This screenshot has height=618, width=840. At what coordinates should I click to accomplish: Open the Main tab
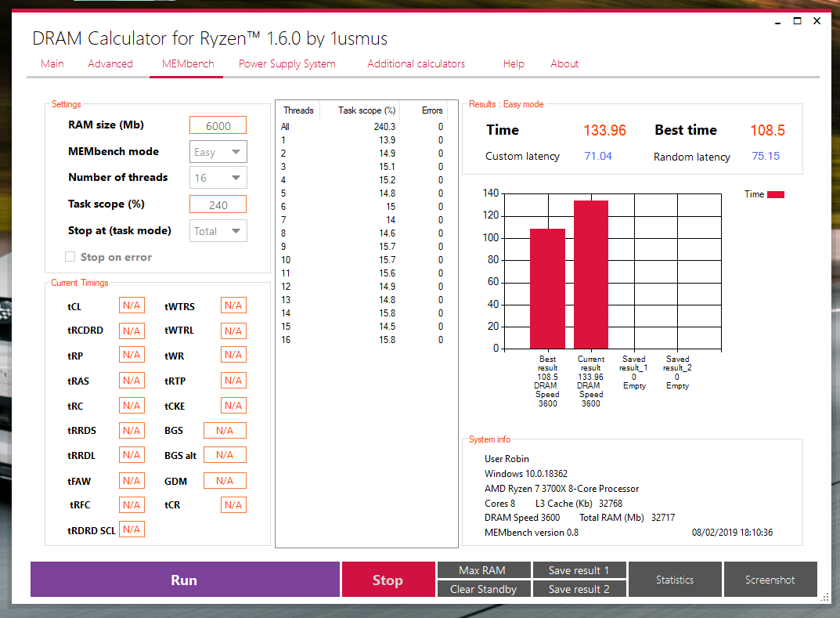[52, 63]
